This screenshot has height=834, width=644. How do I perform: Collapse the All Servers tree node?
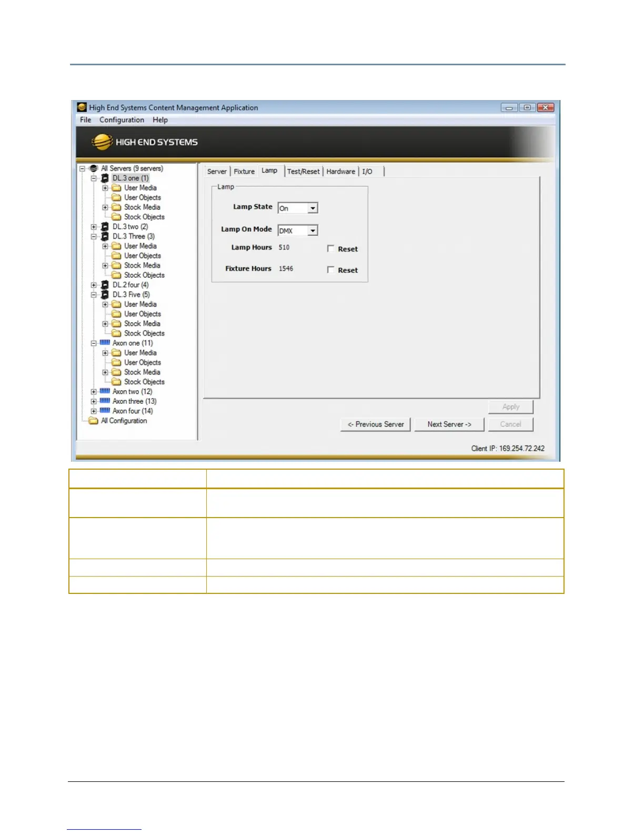(82, 169)
